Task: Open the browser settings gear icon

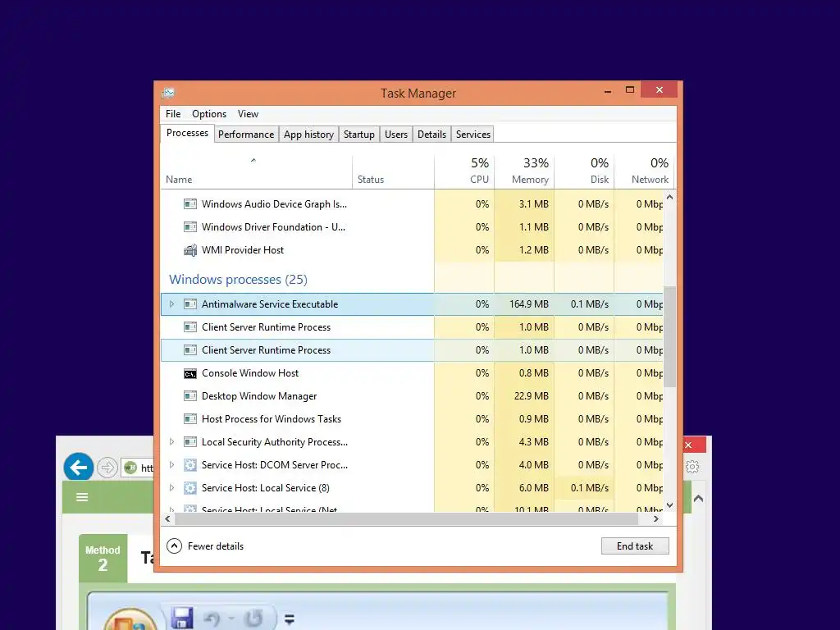Action: click(x=692, y=467)
